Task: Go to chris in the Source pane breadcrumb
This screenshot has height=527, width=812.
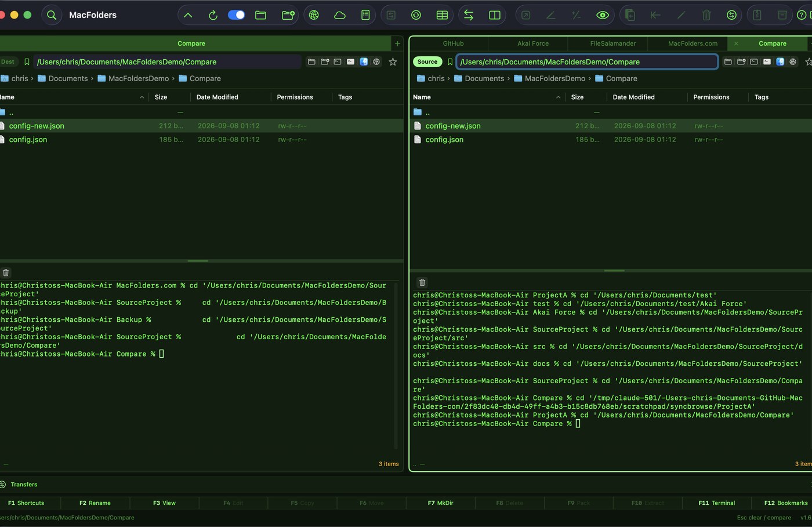Action: pyautogui.click(x=430, y=79)
